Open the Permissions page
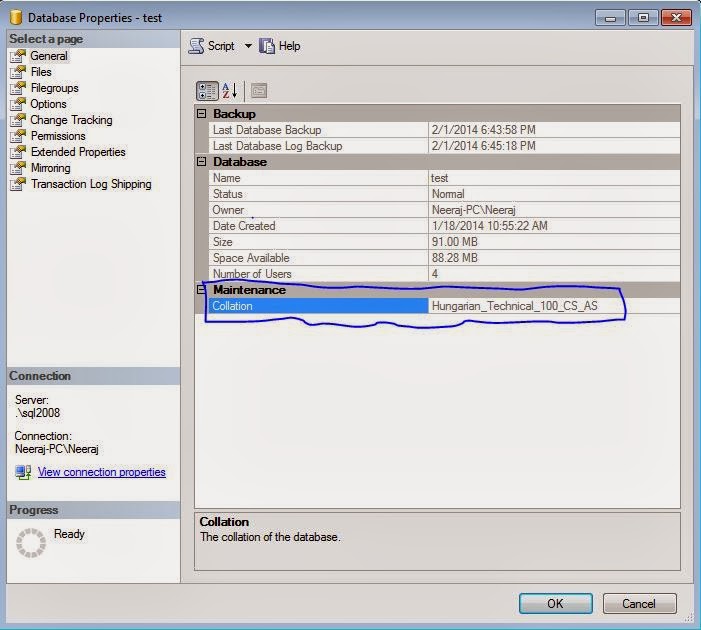701x630 pixels. pyautogui.click(x=58, y=136)
